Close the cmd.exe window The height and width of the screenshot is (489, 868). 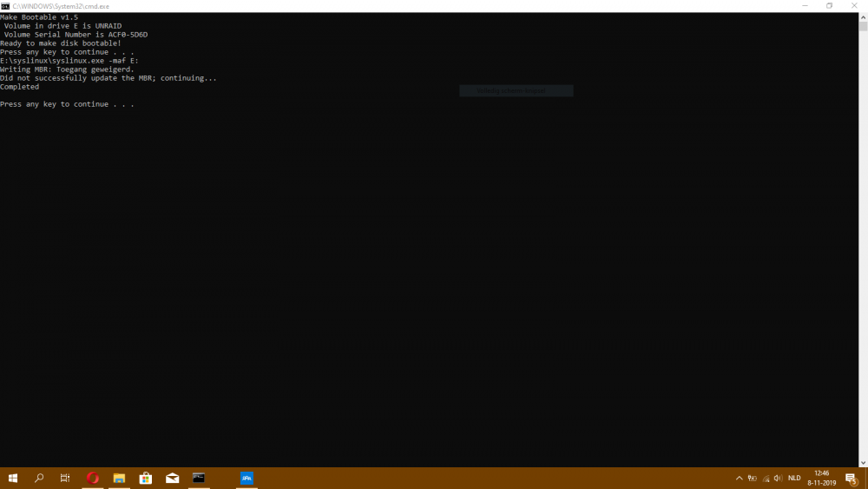coord(854,6)
